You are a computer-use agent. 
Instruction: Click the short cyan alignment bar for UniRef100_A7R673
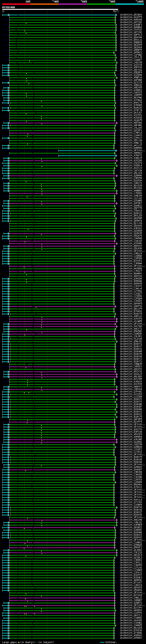(87, 156)
